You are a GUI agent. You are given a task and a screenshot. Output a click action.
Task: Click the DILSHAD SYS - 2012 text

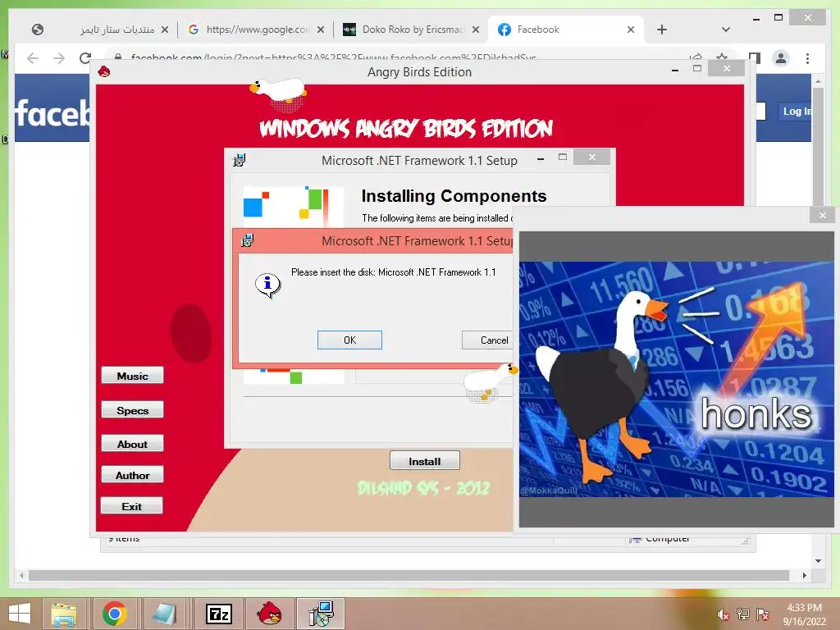[423, 488]
